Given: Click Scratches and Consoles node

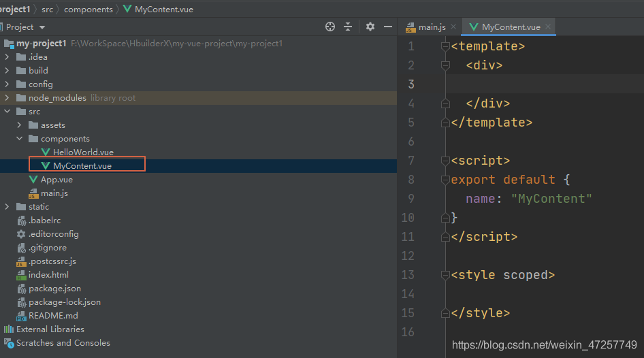Looking at the screenshot, I should 63,343.
